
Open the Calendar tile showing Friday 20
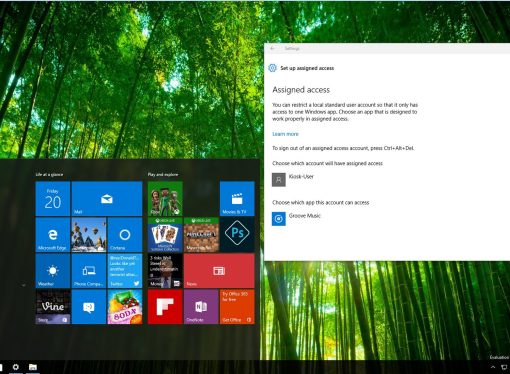tap(53, 199)
